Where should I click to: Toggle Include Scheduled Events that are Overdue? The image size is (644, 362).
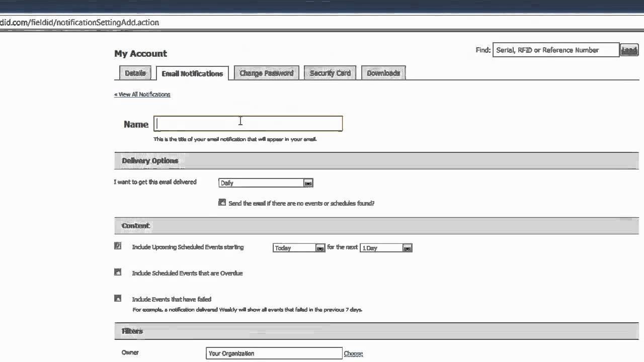point(118,273)
